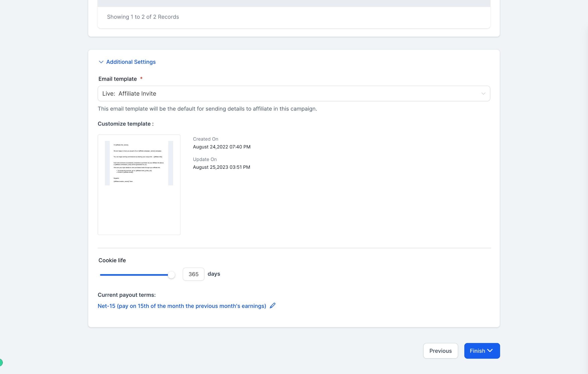
Task: Click the Current payout terms heading
Action: tap(126, 295)
